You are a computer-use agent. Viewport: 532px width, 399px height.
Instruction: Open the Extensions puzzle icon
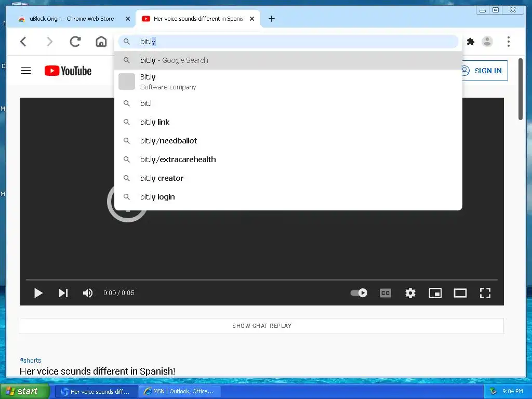tap(470, 42)
